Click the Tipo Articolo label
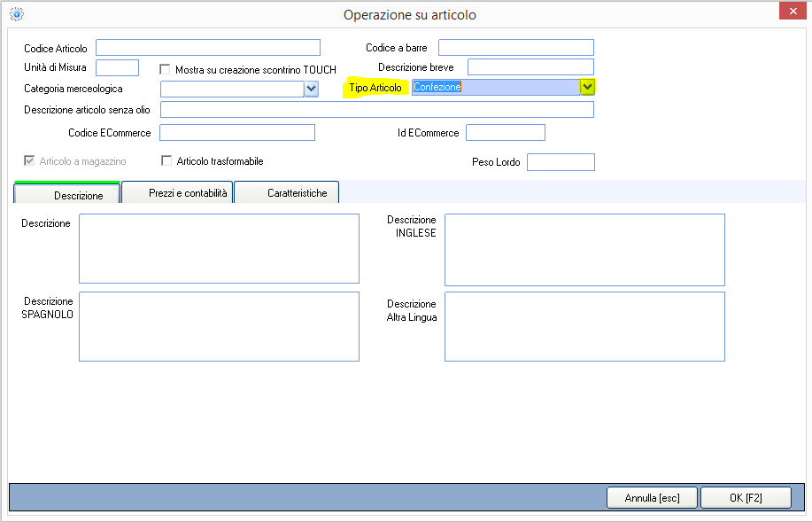This screenshot has width=812, height=522. (x=375, y=88)
